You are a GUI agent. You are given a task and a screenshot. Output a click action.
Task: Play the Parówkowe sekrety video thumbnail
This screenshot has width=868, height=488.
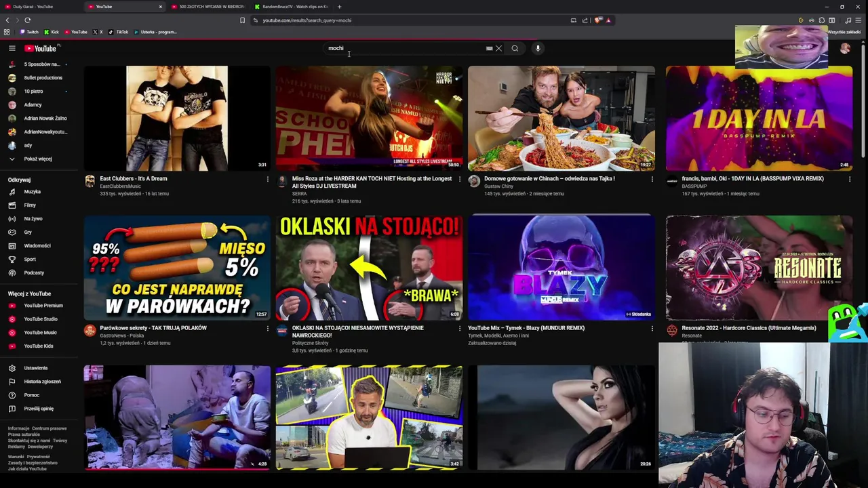(x=177, y=268)
